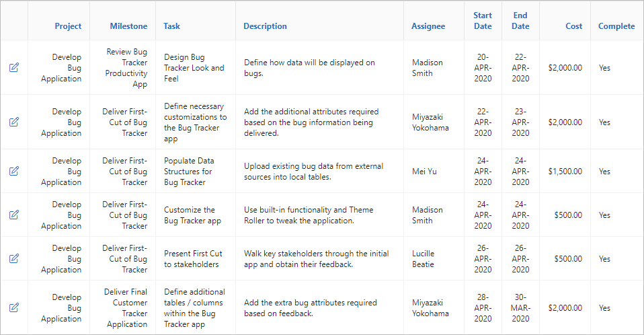This screenshot has width=644, height=335.
Task: Click the Cost column header
Action: tap(574, 26)
